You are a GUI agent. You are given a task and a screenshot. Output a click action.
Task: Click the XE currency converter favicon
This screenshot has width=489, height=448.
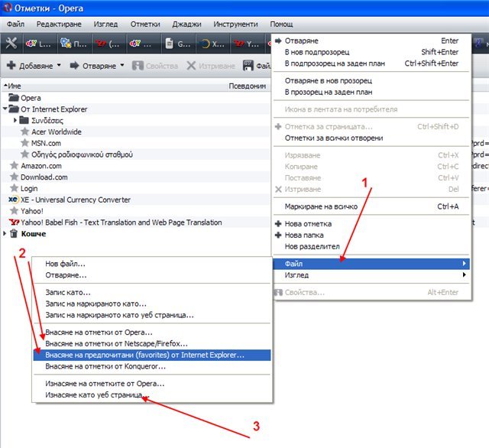(14, 200)
